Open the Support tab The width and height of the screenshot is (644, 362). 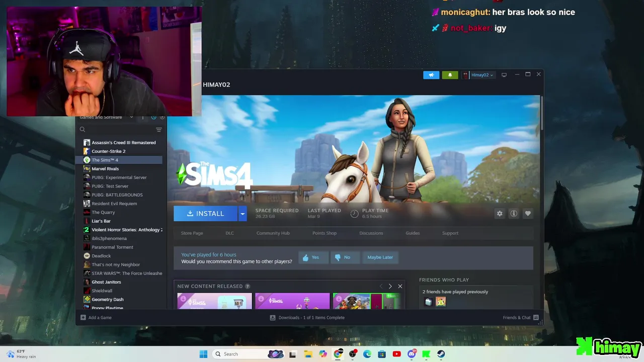[x=450, y=233]
